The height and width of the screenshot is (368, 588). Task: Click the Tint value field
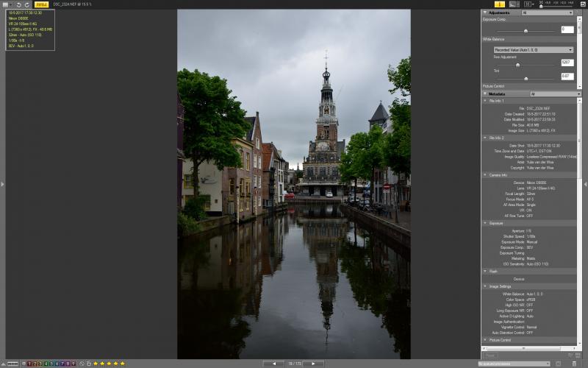567,76
